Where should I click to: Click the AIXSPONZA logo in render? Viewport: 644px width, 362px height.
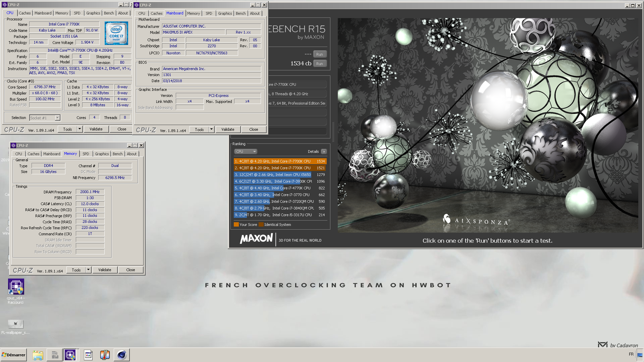[x=476, y=221]
